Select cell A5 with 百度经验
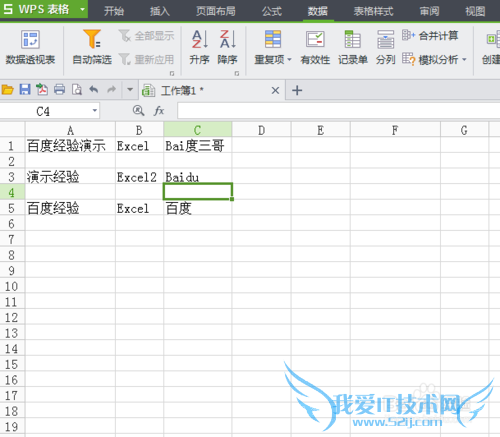Image resolution: width=500 pixels, height=437 pixels. coord(70,208)
